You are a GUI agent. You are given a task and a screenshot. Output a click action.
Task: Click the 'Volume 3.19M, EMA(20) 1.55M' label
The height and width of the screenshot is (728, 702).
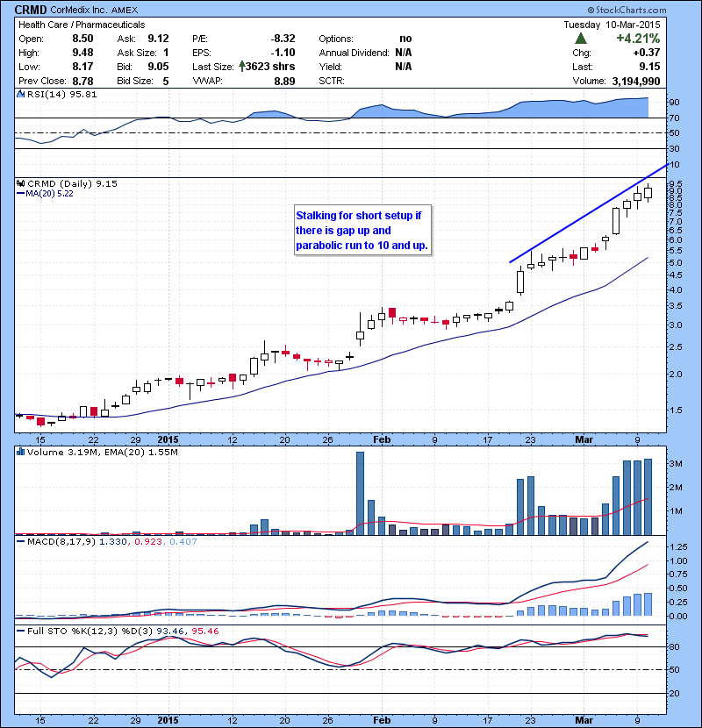point(102,452)
